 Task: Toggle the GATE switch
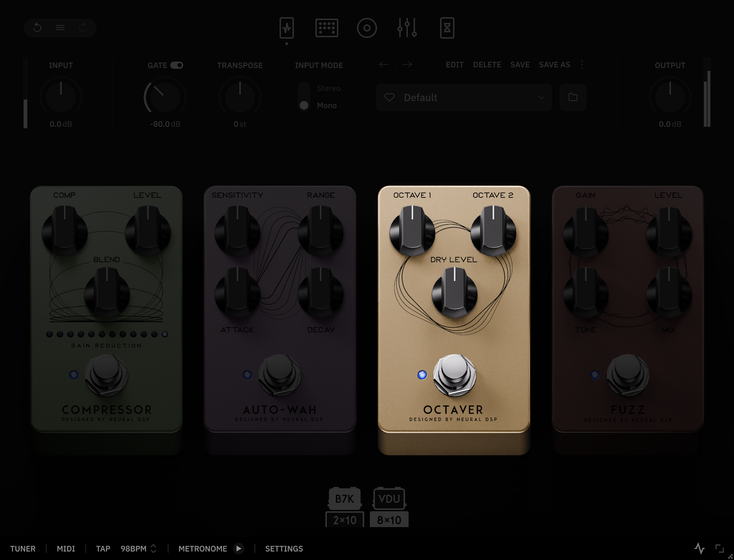point(177,65)
